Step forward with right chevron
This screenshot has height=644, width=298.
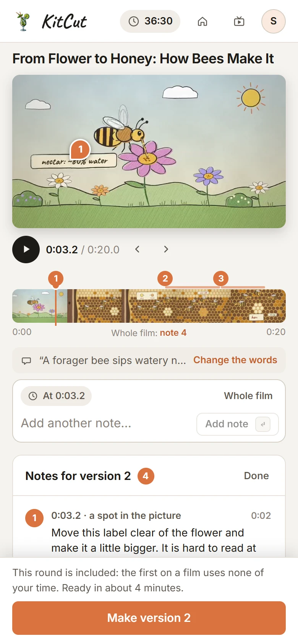pyautogui.click(x=166, y=250)
